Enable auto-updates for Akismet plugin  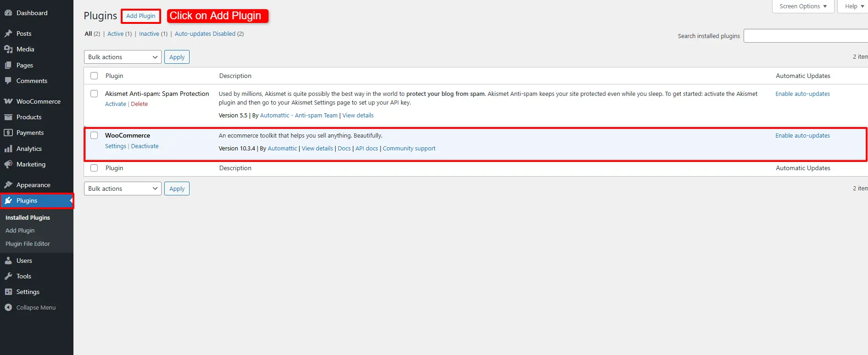[x=802, y=94]
